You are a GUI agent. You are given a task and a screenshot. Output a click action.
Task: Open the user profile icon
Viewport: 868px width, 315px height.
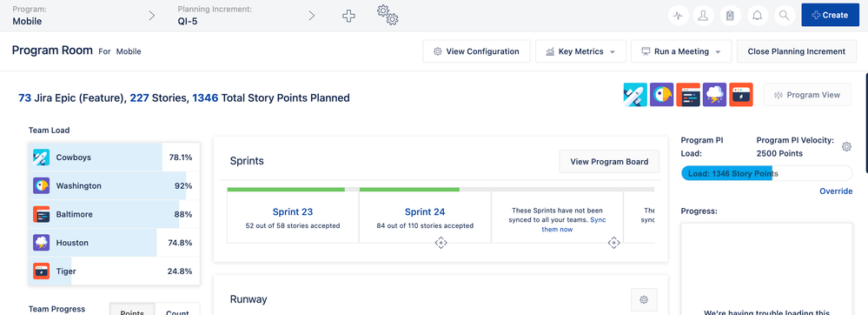coord(704,16)
